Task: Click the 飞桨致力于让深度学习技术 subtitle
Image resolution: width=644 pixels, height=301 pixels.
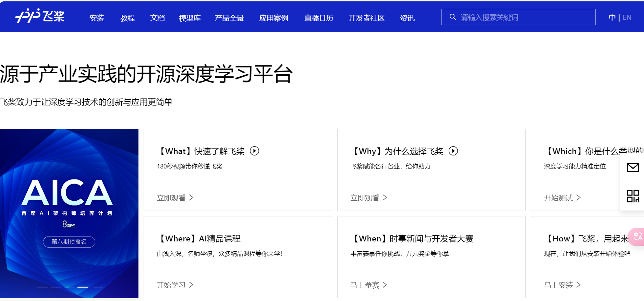Action: 86,102
